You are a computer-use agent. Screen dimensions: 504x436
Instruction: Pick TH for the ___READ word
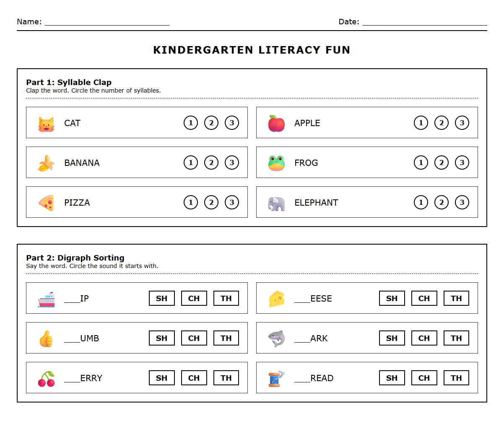[457, 378]
